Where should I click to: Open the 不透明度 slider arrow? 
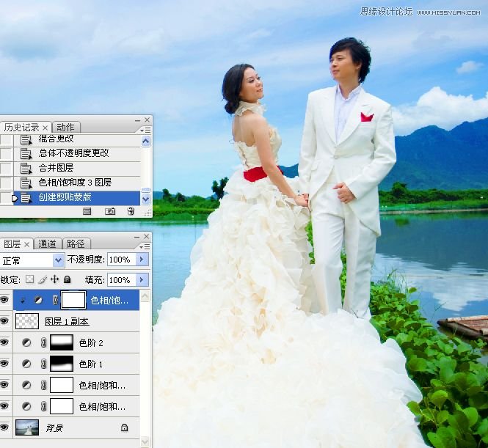click(142, 260)
